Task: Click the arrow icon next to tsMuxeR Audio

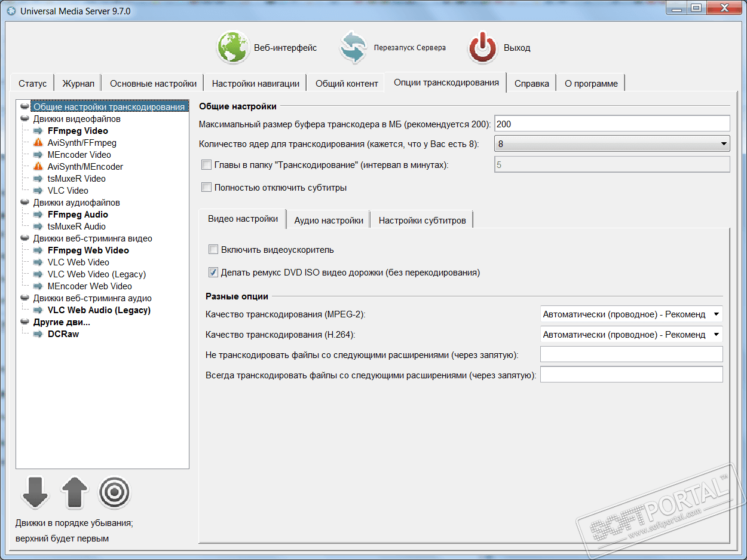Action: 38,227
